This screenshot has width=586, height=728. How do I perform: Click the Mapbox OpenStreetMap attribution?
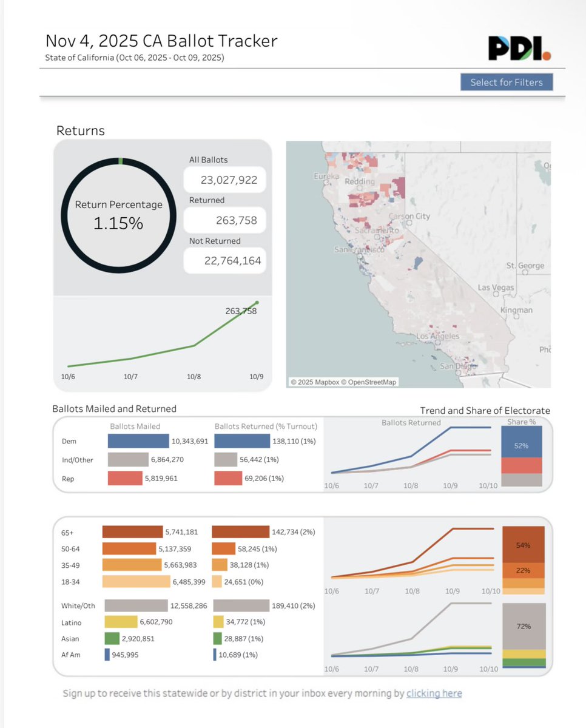(x=343, y=382)
